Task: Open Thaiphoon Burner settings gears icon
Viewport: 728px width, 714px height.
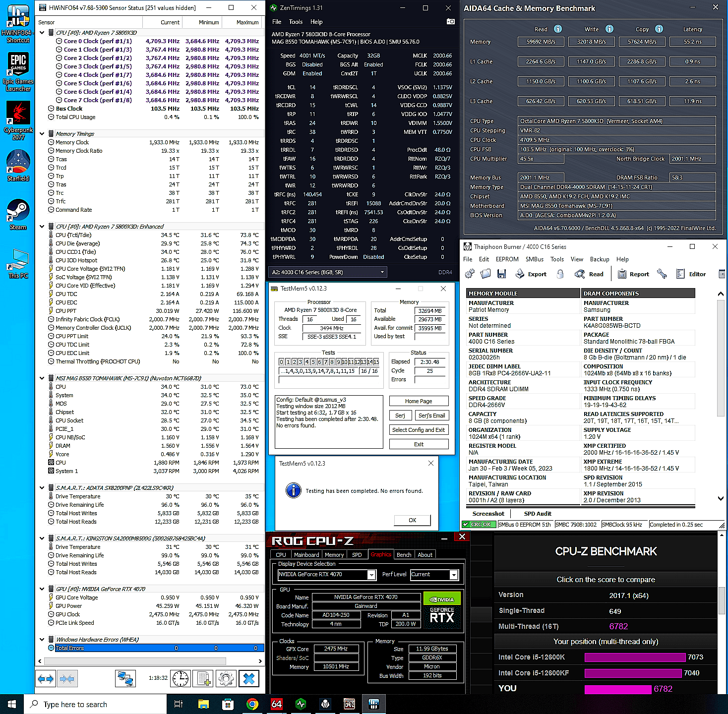Action: (470, 274)
